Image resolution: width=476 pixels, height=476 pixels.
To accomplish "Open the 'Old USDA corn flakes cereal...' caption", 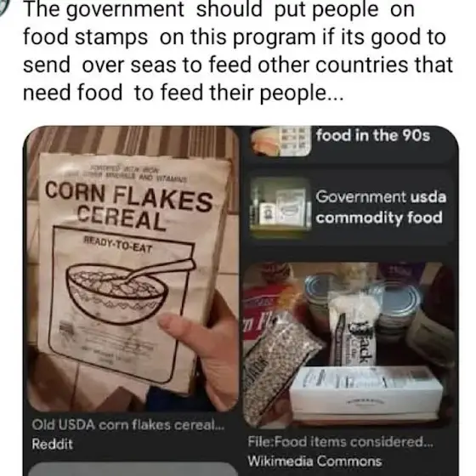I will pos(128,424).
